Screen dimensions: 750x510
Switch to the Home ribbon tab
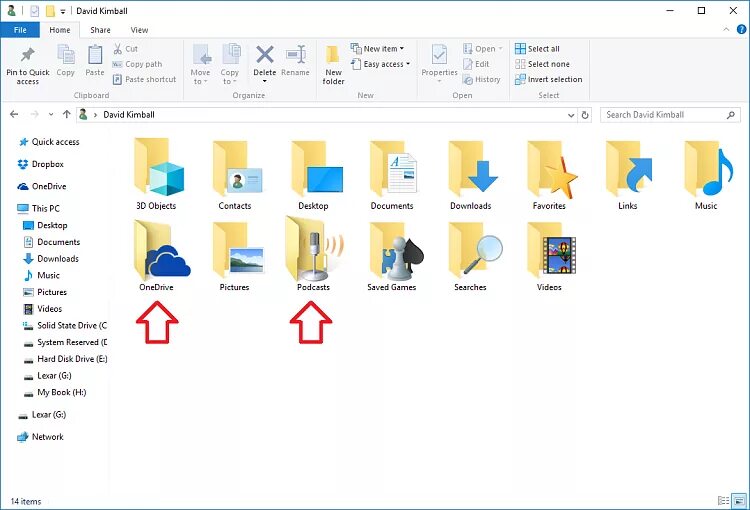[60, 30]
